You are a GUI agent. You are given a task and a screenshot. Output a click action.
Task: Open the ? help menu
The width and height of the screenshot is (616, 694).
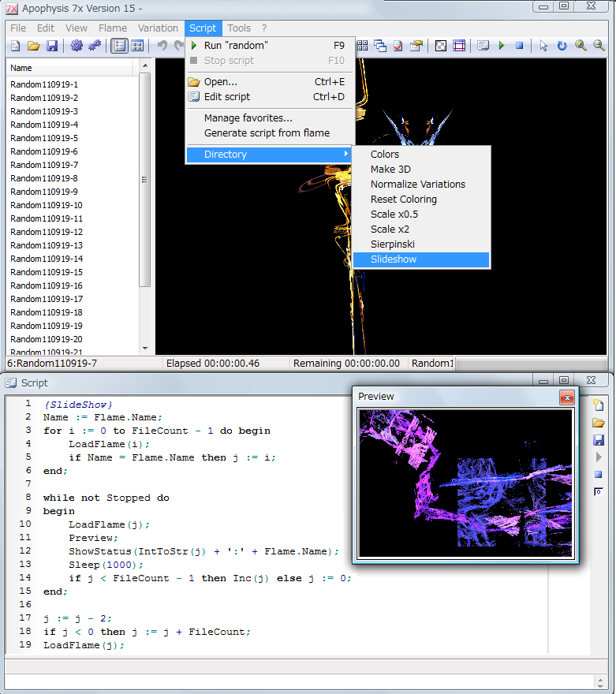264,28
